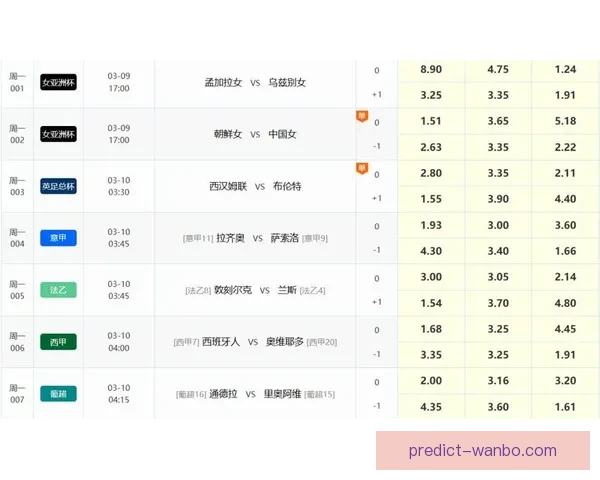Open the blue 意甲 league badge
This screenshot has width=600, height=480.
[58, 238]
